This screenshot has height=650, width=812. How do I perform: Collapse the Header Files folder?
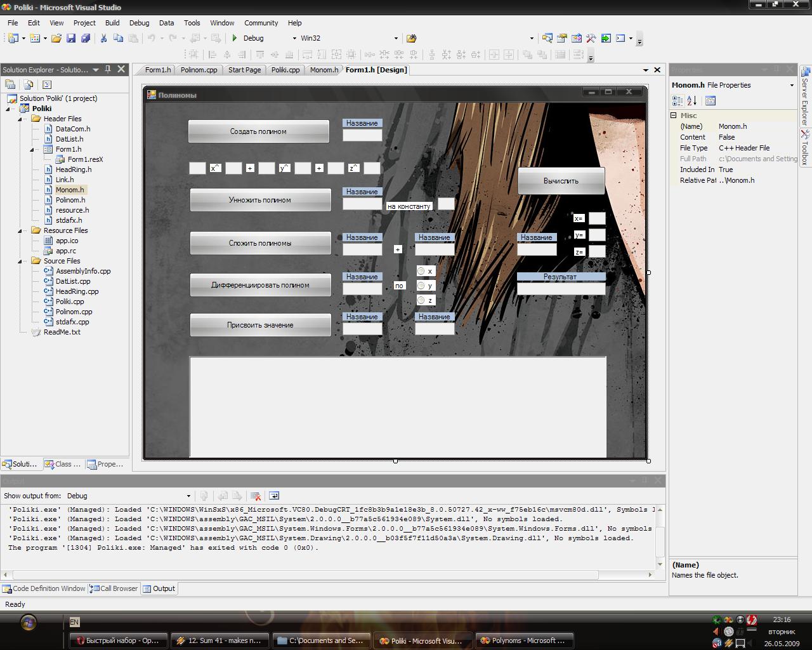tap(20, 119)
